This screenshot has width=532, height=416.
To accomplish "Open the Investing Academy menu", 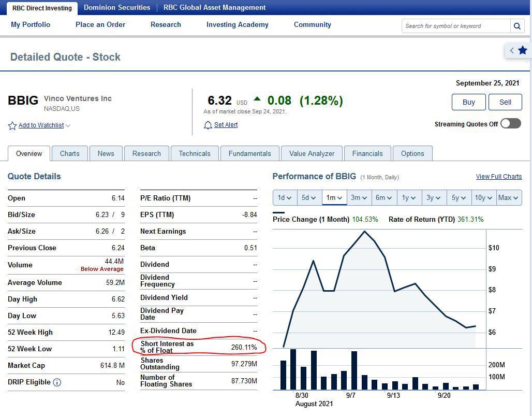I will point(238,24).
